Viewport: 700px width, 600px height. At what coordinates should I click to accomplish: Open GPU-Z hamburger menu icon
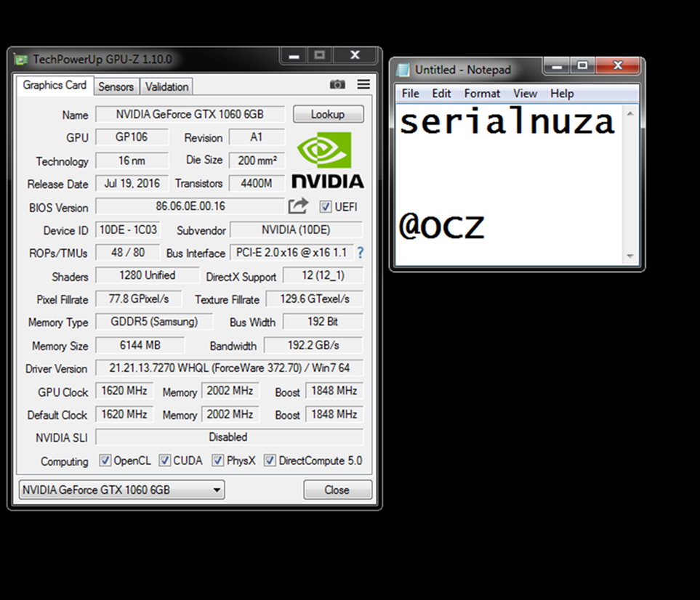click(363, 84)
